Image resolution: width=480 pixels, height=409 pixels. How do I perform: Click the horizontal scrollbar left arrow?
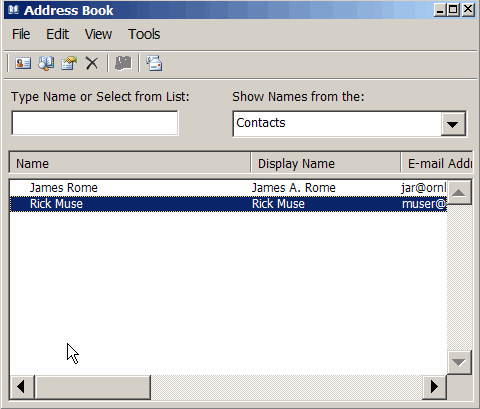(x=22, y=387)
